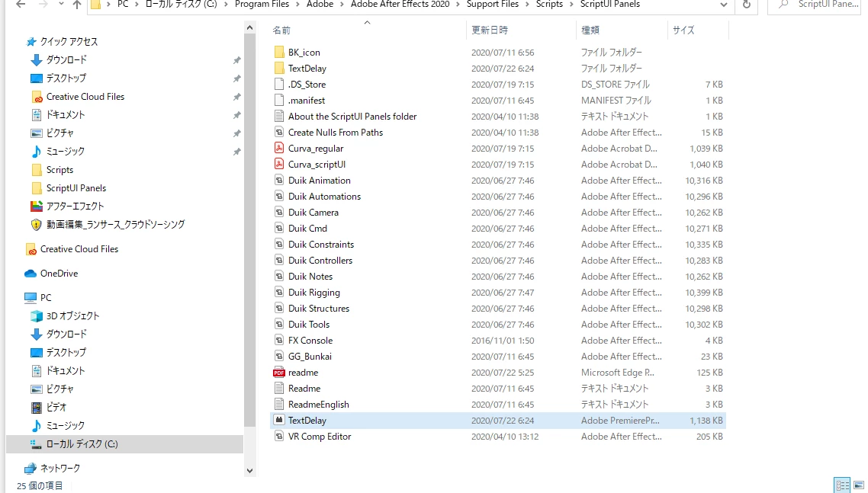The width and height of the screenshot is (868, 493).
Task: Click the Duik Rigging script icon
Action: point(280,293)
